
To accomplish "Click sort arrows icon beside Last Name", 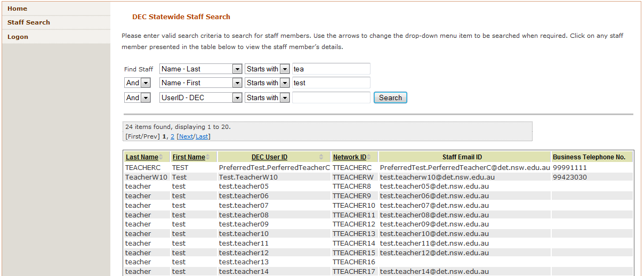I will point(161,157).
